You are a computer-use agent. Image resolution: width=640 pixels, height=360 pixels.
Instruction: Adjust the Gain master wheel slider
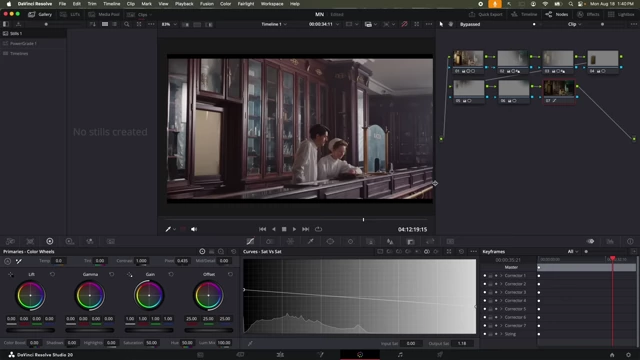pos(149,330)
